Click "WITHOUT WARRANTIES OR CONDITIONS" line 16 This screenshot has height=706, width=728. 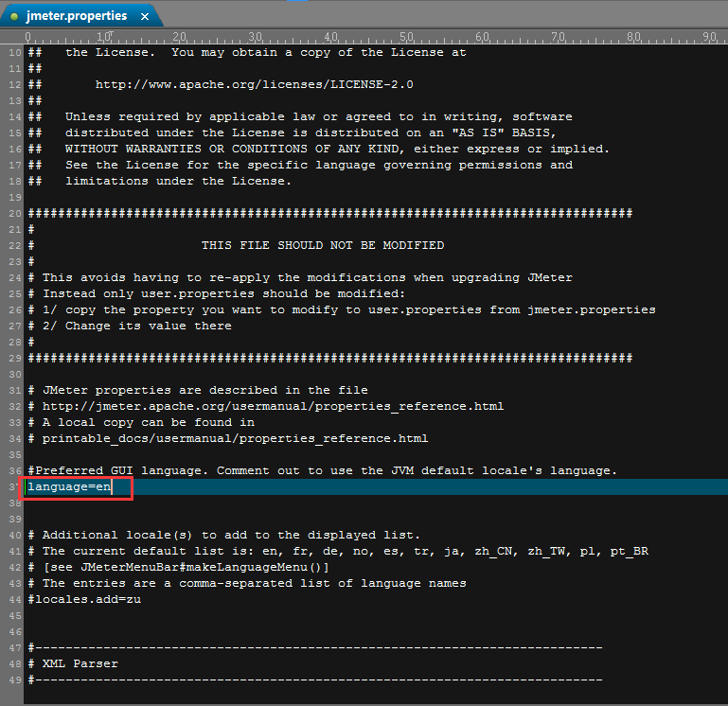(x=337, y=149)
